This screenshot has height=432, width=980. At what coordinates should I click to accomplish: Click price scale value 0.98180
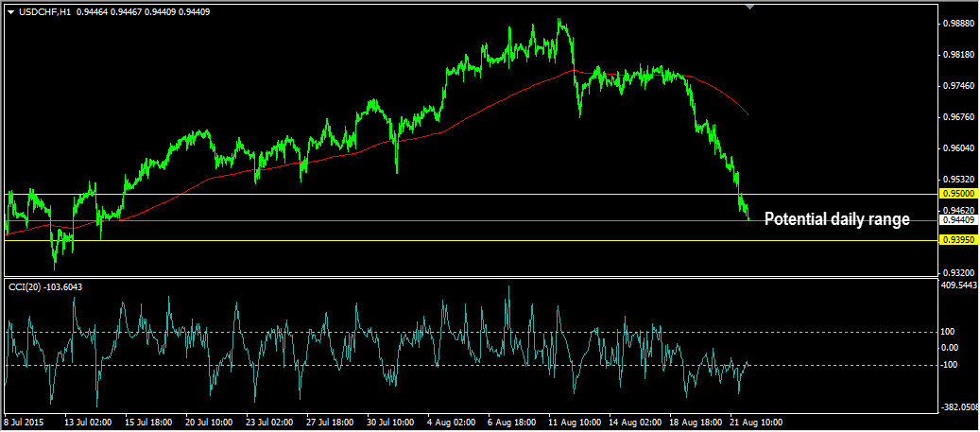(958, 55)
